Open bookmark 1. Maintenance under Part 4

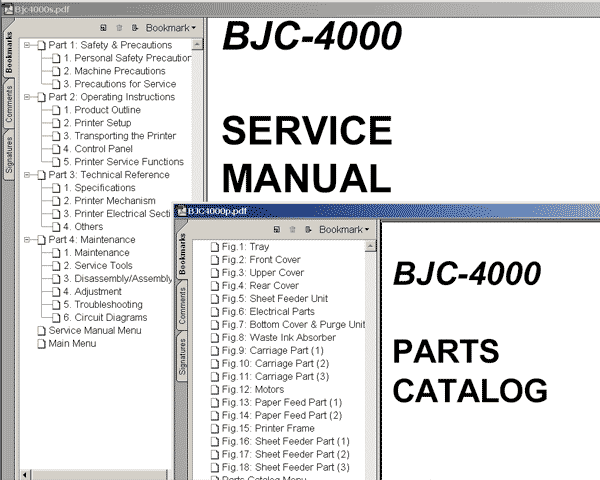pyautogui.click(x=96, y=253)
